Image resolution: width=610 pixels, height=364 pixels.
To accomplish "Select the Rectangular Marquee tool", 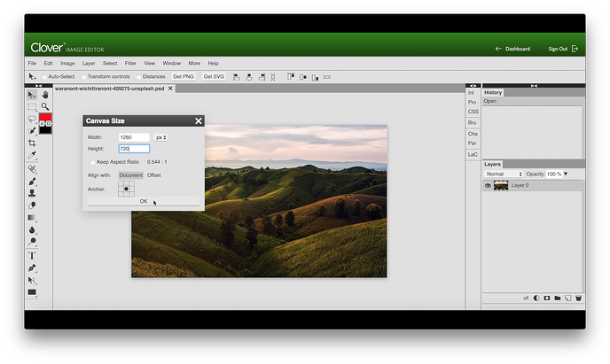I will pos(32,107).
